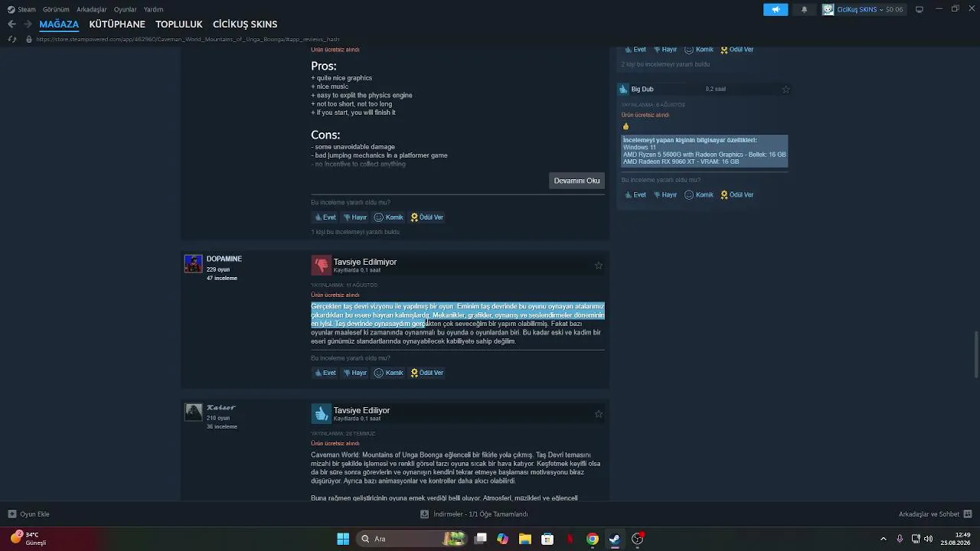The width and height of the screenshot is (980, 551).
Task: Mark Big Dub's review as Komik
Action: (699, 195)
